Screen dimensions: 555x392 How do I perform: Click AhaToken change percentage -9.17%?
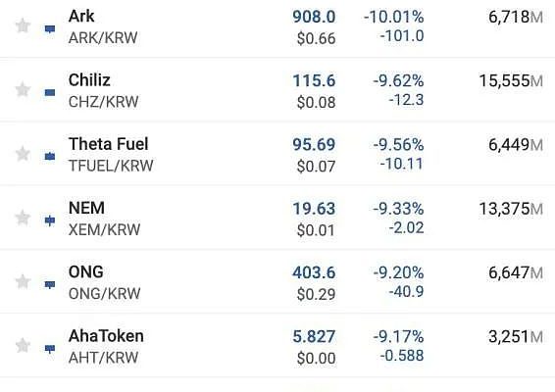(x=398, y=336)
